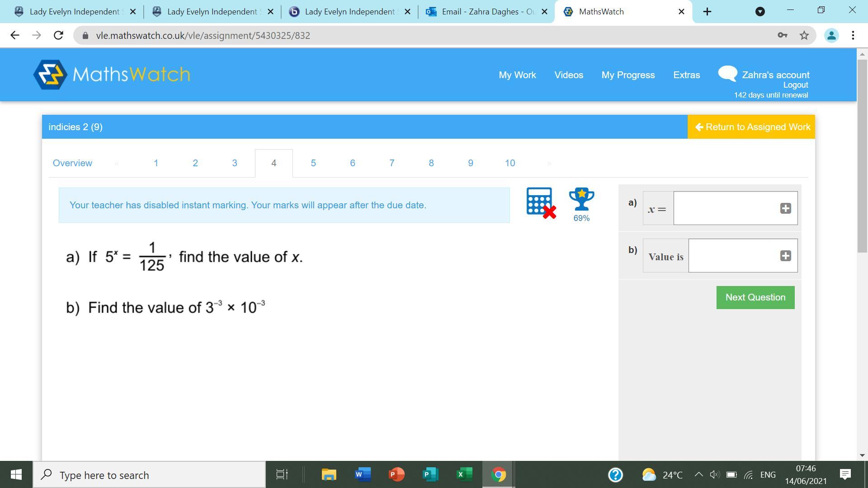Go to question 5 tab
This screenshot has width=868, height=488.
(x=313, y=163)
